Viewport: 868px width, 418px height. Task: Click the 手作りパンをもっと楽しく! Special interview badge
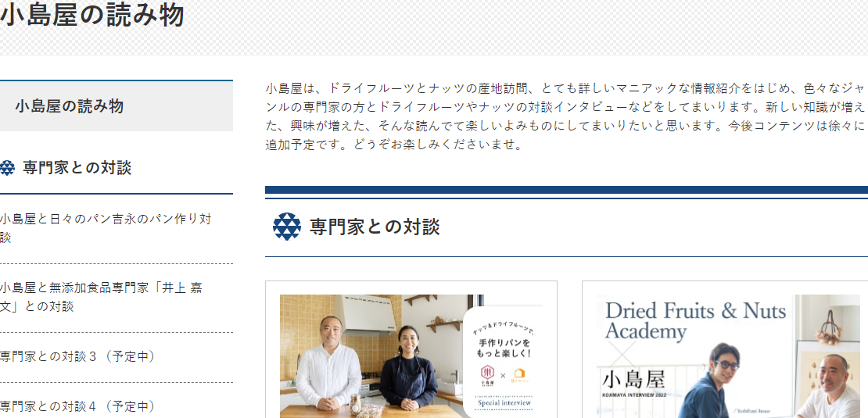coord(503,361)
